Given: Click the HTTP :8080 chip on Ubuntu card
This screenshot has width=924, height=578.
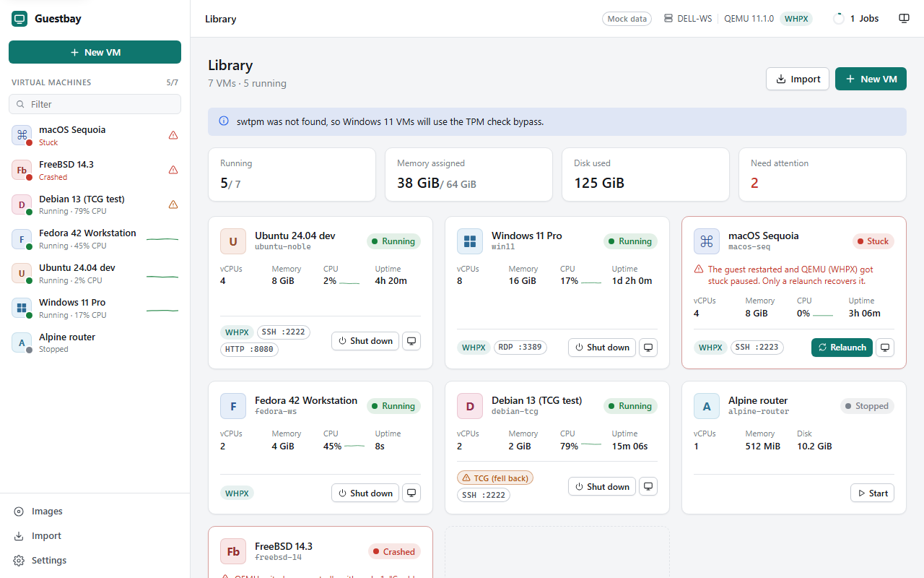Looking at the screenshot, I should 249,350.
